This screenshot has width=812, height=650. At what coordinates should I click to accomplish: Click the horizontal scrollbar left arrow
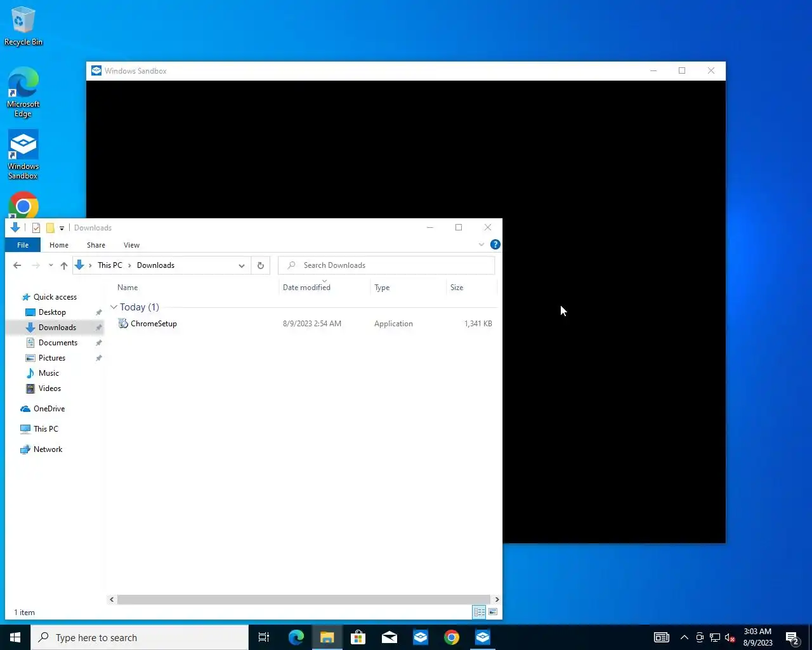coord(112,599)
